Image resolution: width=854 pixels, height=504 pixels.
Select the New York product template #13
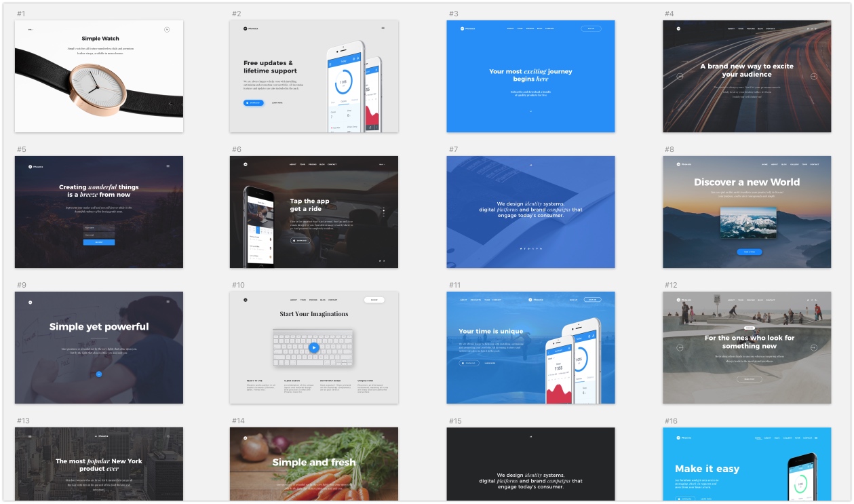point(99,464)
